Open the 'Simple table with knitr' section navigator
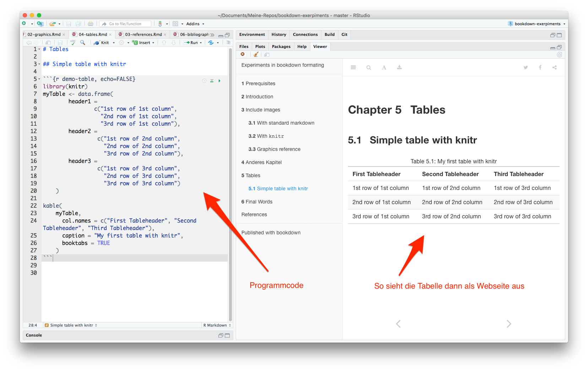Viewport: 588px width, 371px height. (71, 325)
